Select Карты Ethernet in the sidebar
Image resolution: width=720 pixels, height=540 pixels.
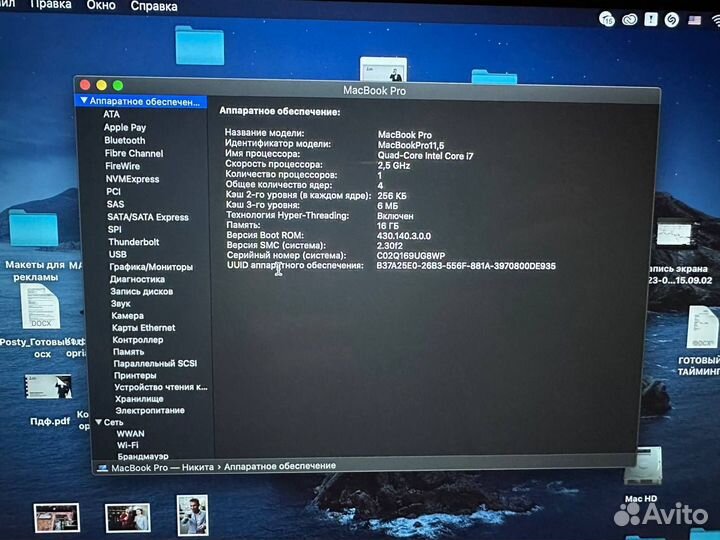pyautogui.click(x=144, y=327)
